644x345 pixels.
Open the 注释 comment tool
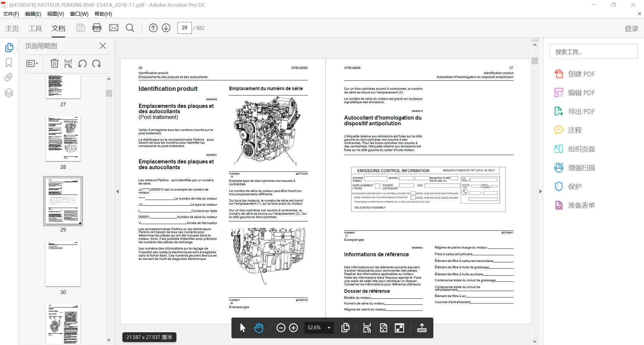coord(568,130)
